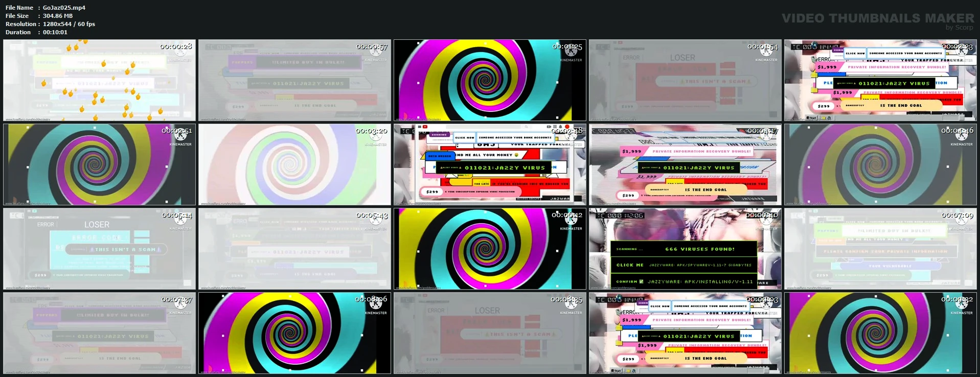Open the frame stamped 00:02:23
Viewport: 980px width, 377px height.
point(880,80)
